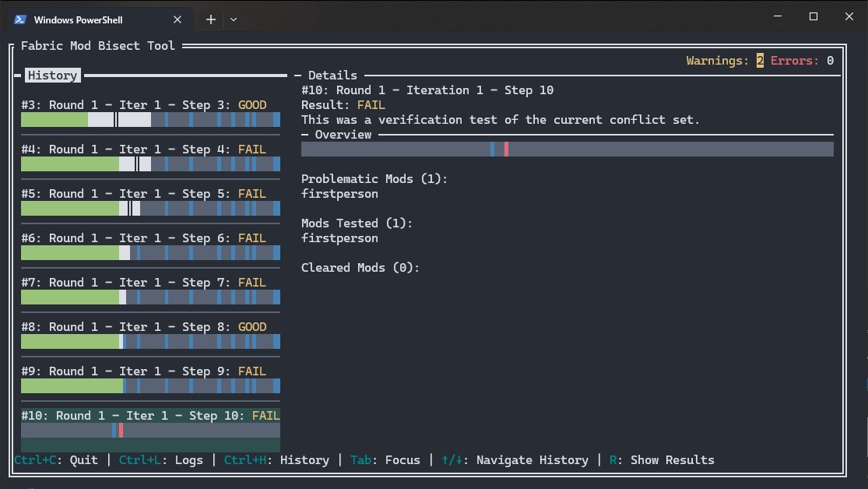868x489 pixels.
Task: Click the progress bar under entry #4
Action: (x=150, y=164)
